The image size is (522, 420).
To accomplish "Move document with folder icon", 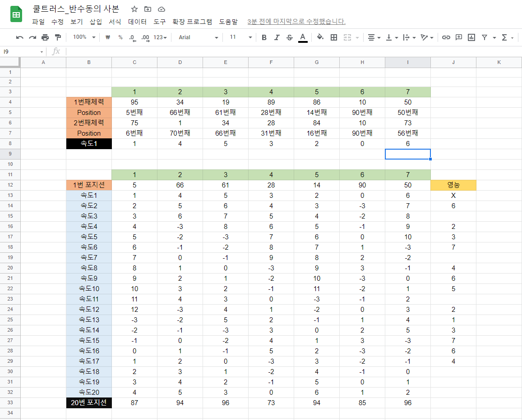I will pos(148,9).
